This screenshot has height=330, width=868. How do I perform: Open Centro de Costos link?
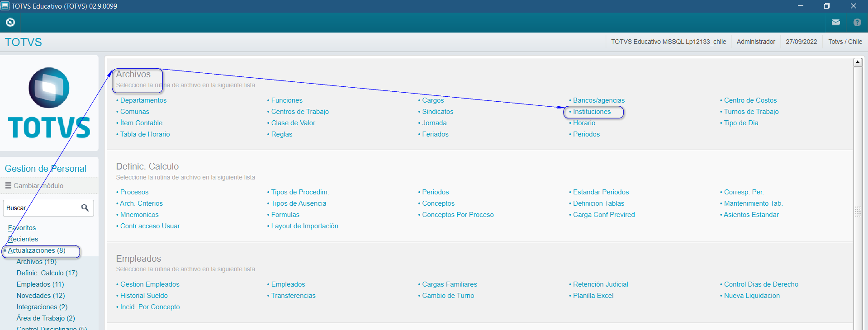pyautogui.click(x=750, y=100)
